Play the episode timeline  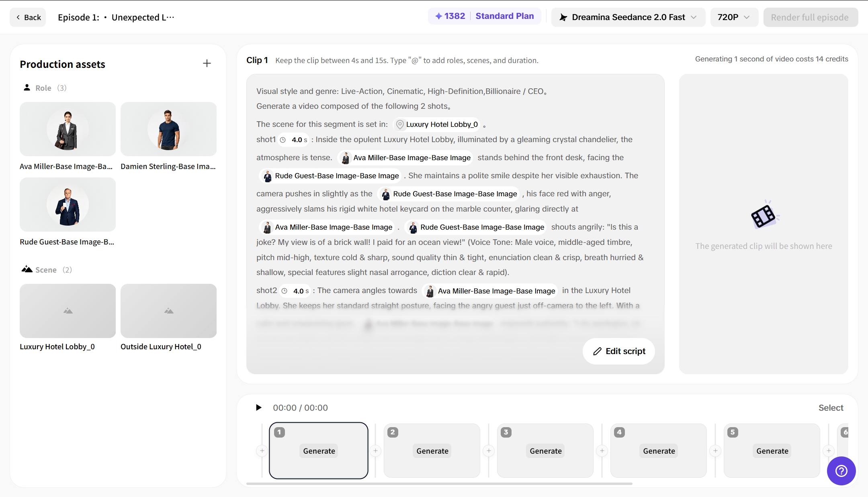259,407
